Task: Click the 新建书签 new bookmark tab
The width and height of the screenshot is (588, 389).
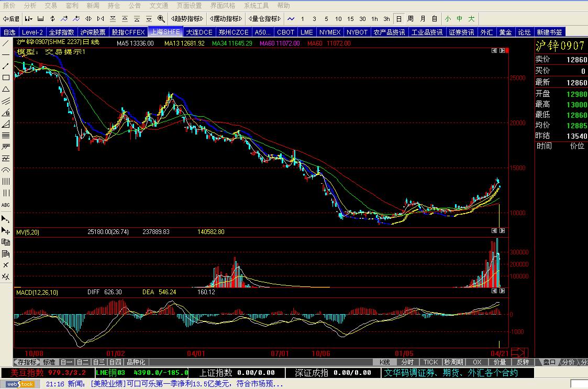Action: (549, 32)
